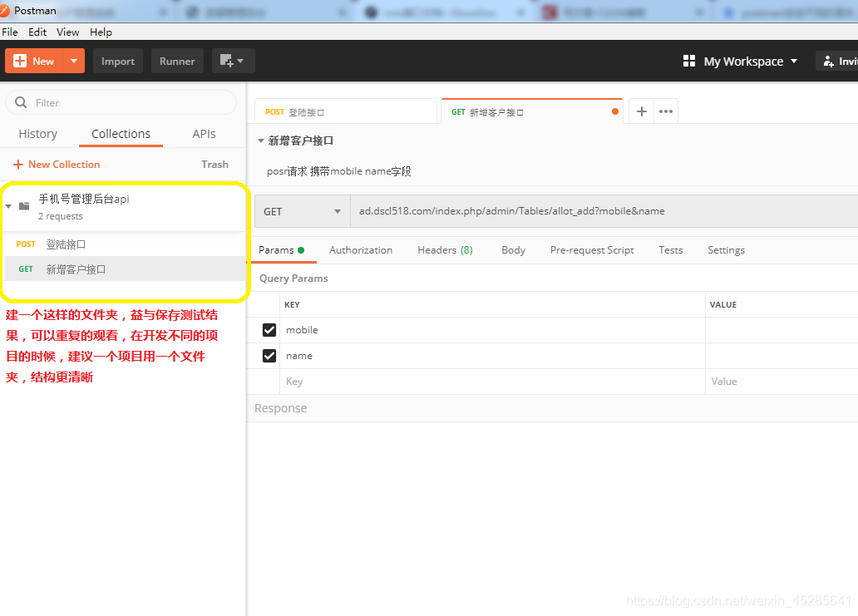858x616 pixels.
Task: Click the Import button
Action: click(118, 61)
